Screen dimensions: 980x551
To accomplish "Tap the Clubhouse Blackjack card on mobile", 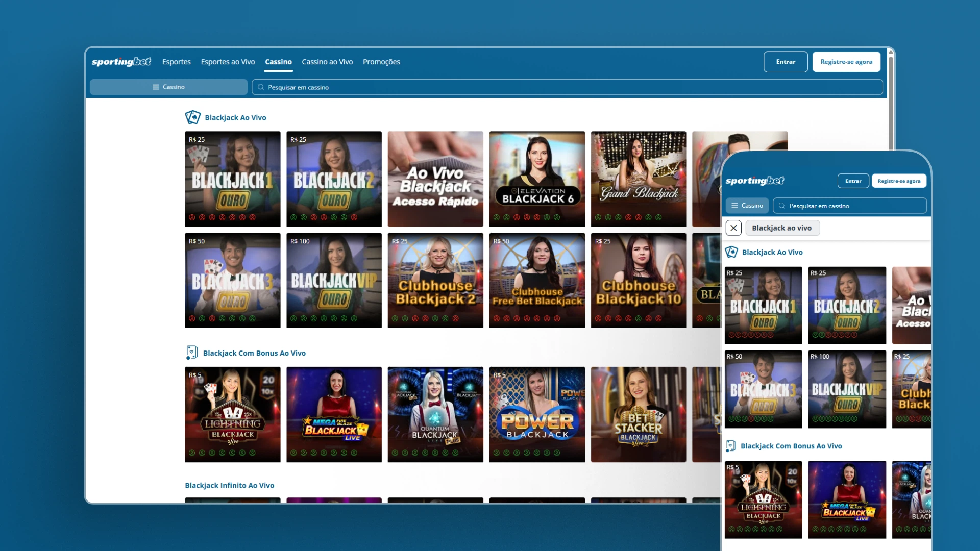I will [x=912, y=389].
